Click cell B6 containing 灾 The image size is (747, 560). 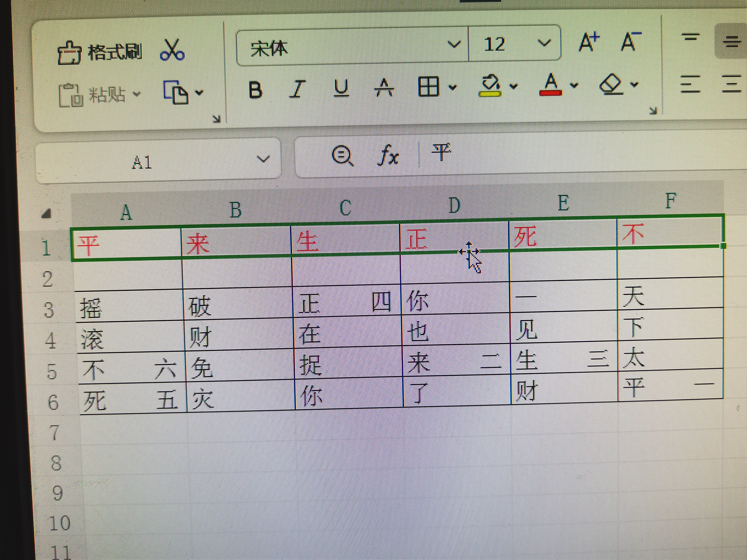click(241, 396)
